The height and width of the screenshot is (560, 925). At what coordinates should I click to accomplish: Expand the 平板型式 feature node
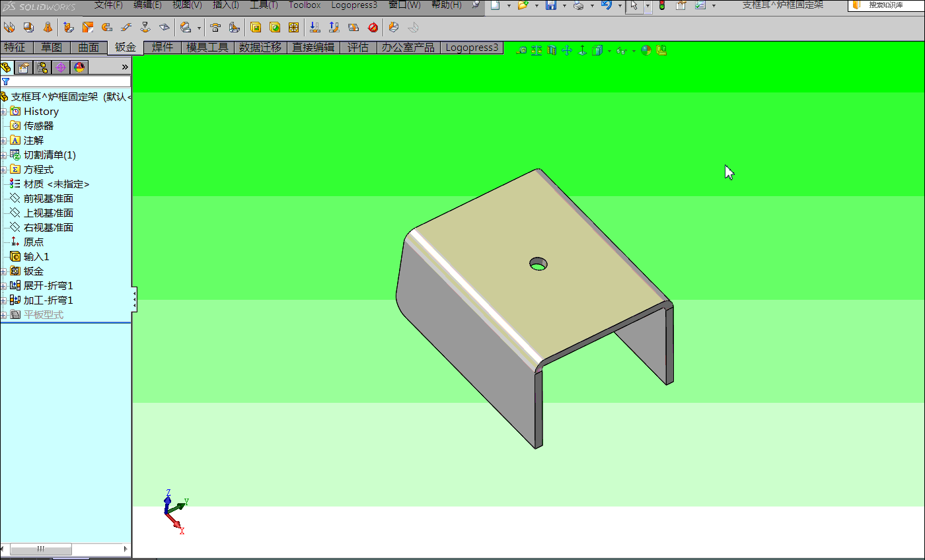3,315
